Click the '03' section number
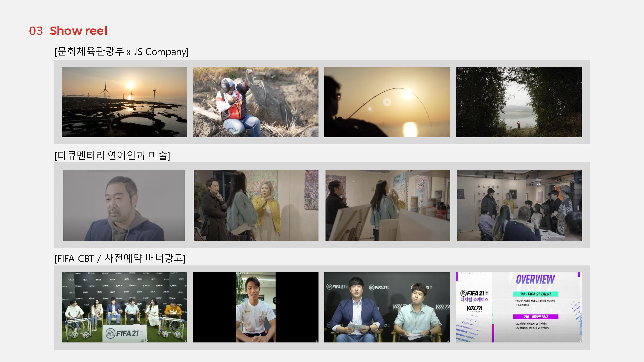 [x=36, y=31]
